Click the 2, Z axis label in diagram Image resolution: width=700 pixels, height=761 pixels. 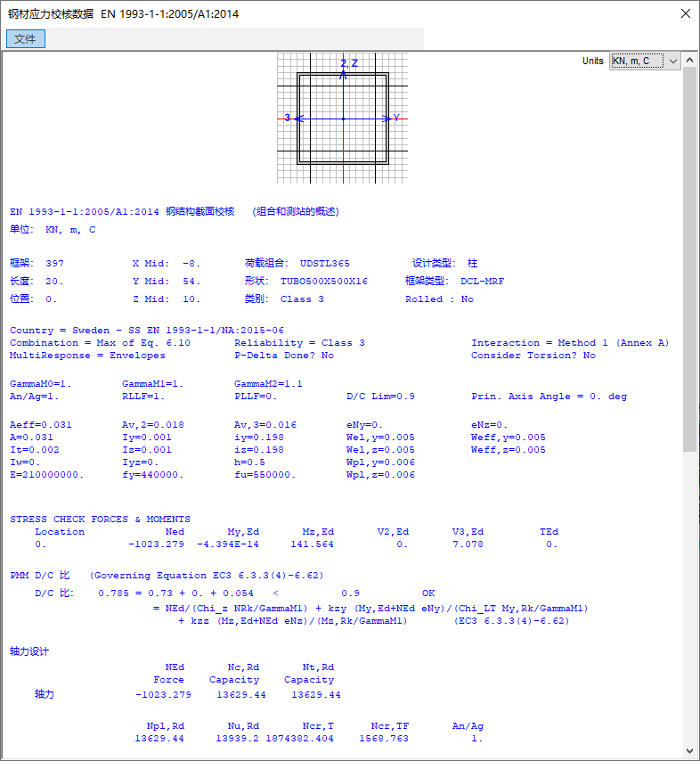point(350,63)
